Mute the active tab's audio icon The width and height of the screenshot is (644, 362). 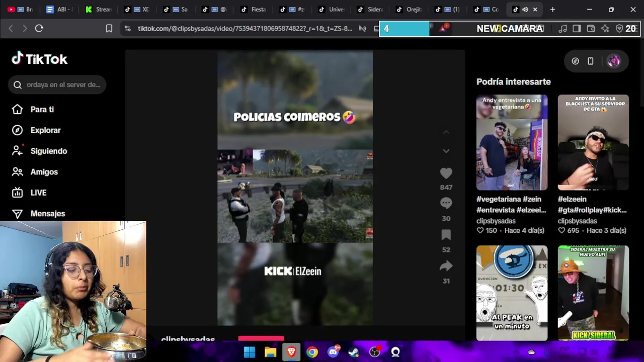point(525,9)
